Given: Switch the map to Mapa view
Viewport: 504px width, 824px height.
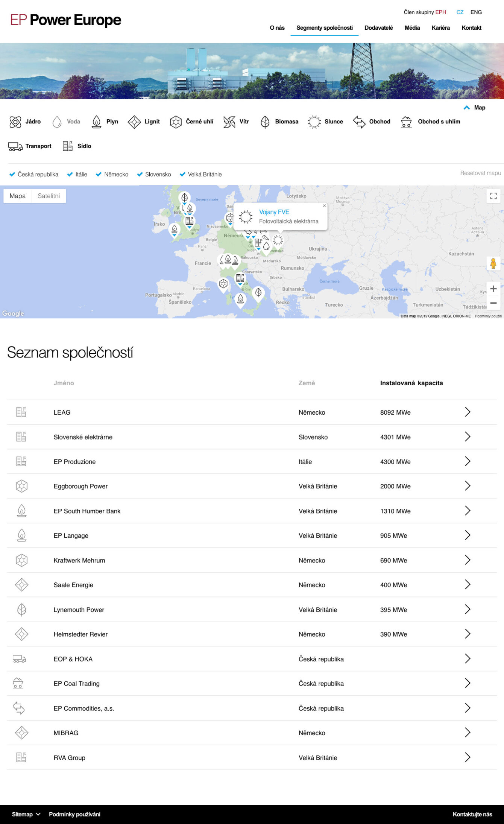Looking at the screenshot, I should pyautogui.click(x=18, y=196).
